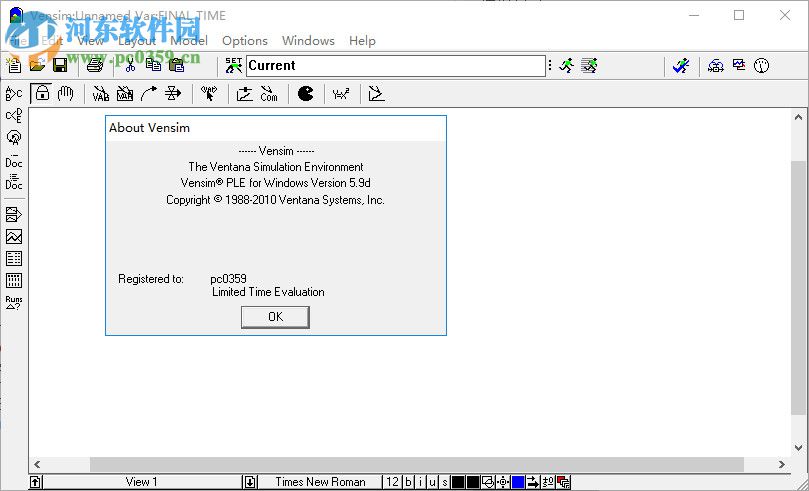Select the Delete pac-man tool

tap(305, 93)
